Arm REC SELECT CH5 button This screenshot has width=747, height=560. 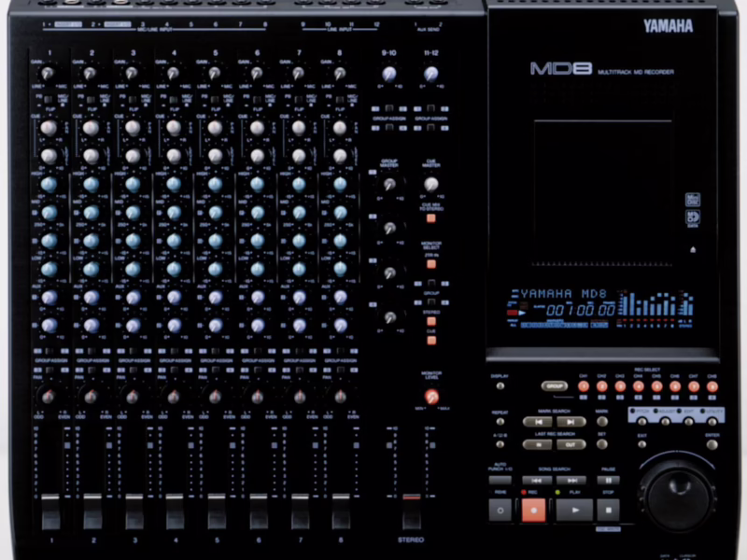point(657,386)
